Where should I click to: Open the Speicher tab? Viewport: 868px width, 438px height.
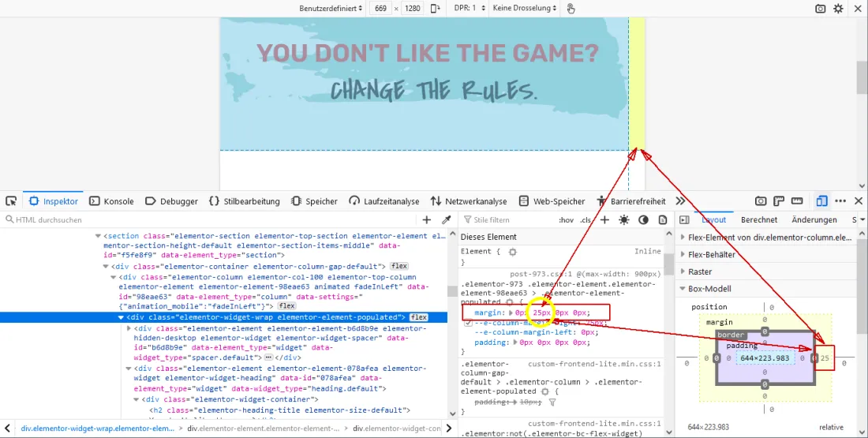(314, 201)
